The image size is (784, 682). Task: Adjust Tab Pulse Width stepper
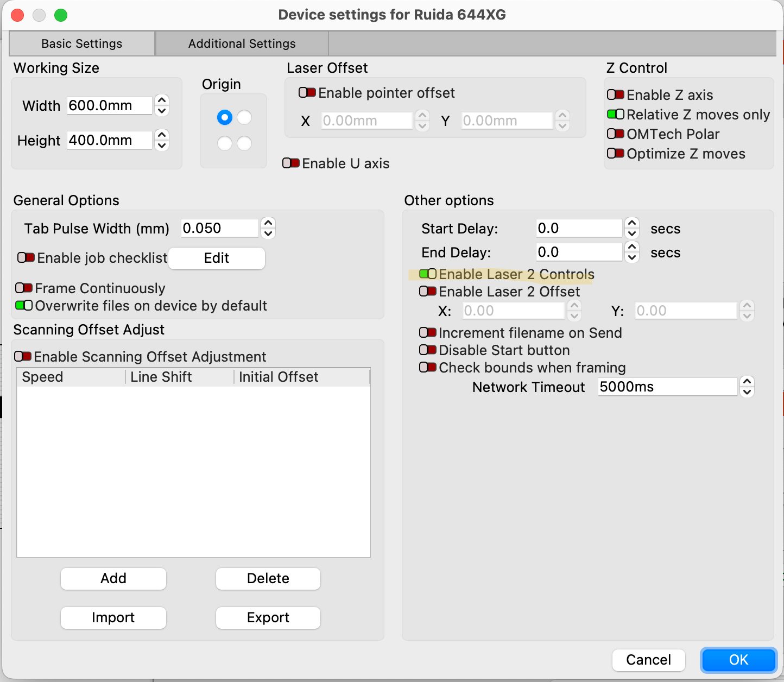pos(268,228)
